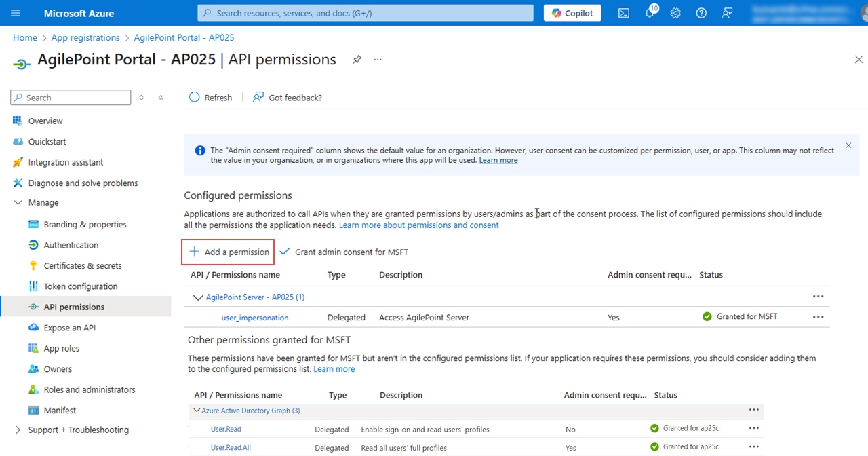
Task: Click Add a permission
Action: point(228,252)
